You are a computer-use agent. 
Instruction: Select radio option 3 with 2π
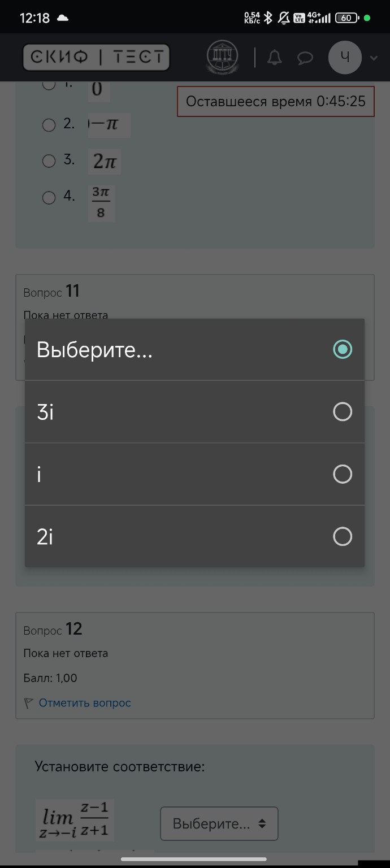point(49,161)
